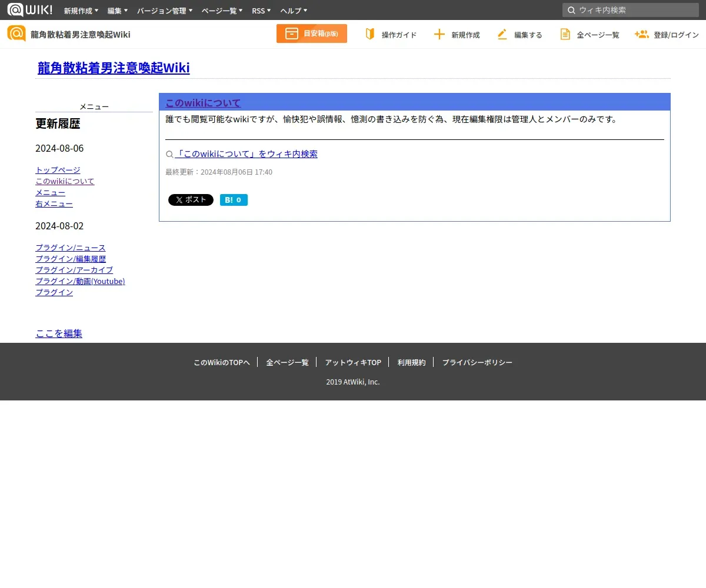706x588 pixels.
Task: Open the RSS dropdown menu
Action: coord(261,11)
